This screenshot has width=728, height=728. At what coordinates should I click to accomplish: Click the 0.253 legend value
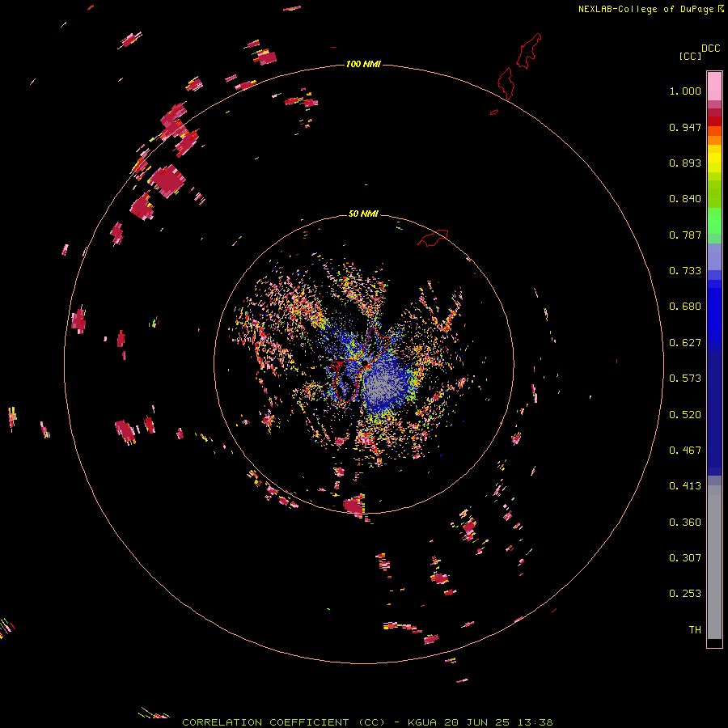(x=685, y=594)
